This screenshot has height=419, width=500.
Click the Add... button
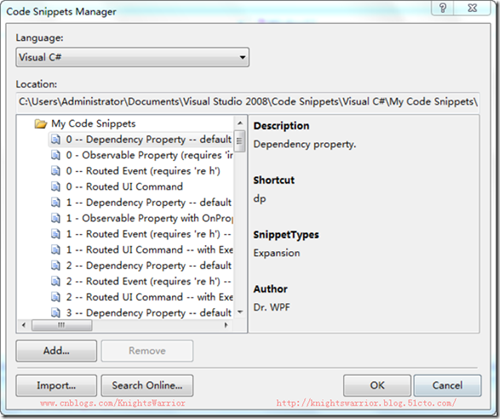click(x=56, y=351)
